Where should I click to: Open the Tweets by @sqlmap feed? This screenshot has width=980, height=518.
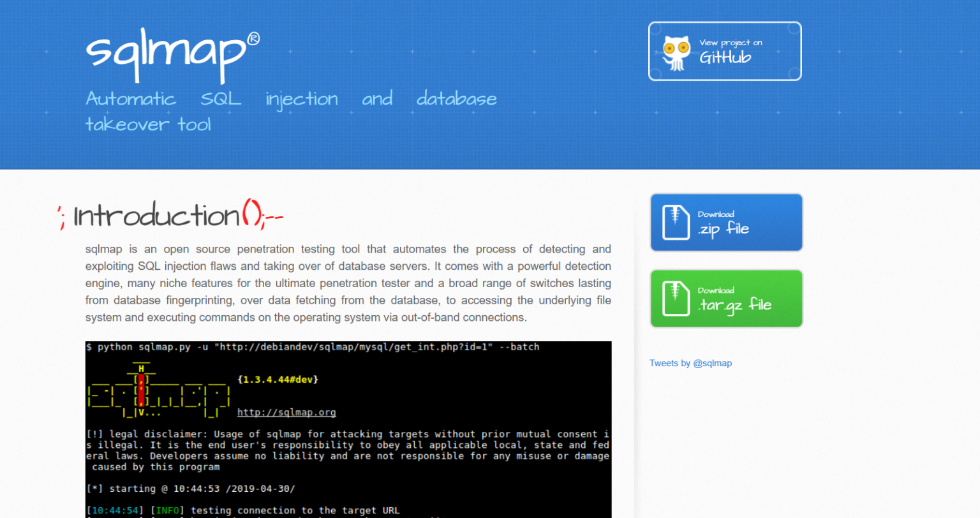point(690,362)
